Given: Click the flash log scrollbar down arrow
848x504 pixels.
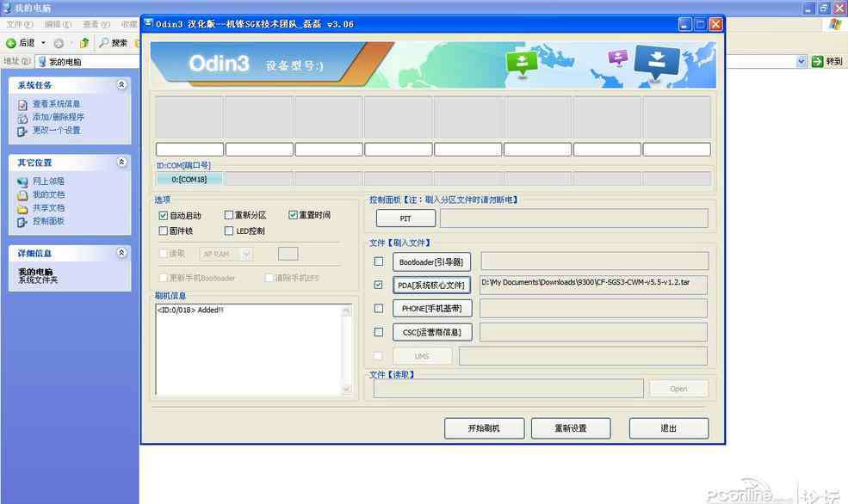Looking at the screenshot, I should point(347,389).
